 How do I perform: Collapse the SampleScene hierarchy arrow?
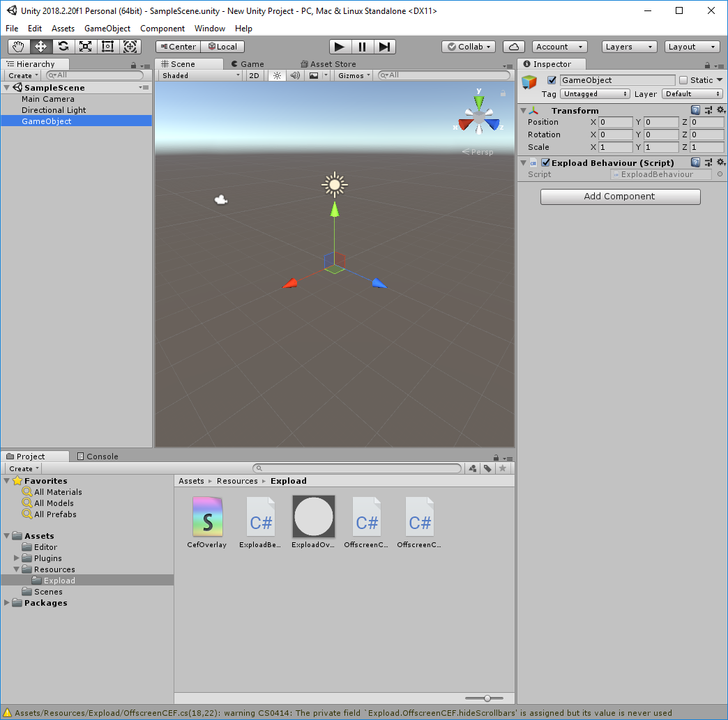(x=7, y=87)
